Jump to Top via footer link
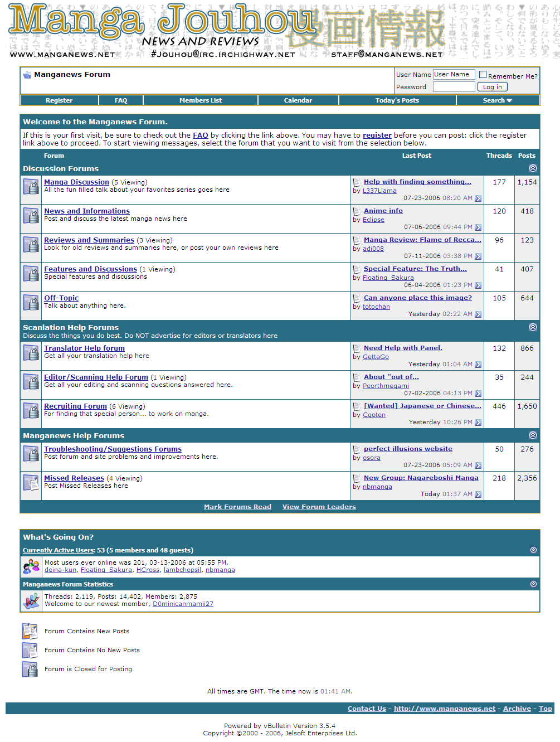The height and width of the screenshot is (742, 560). (x=546, y=709)
